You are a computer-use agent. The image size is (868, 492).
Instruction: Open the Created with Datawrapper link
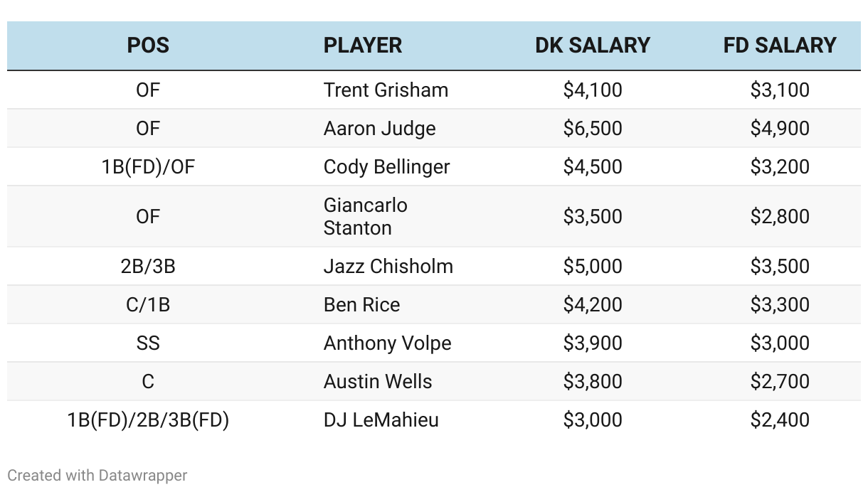[x=97, y=475]
